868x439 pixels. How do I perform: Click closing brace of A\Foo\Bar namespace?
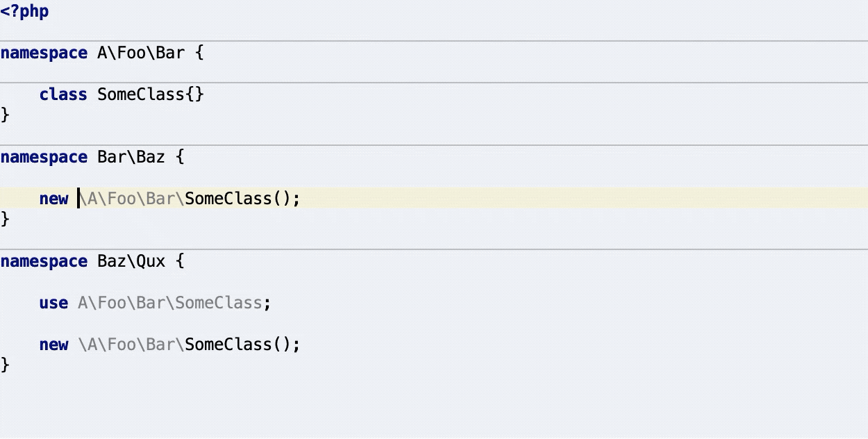6,115
